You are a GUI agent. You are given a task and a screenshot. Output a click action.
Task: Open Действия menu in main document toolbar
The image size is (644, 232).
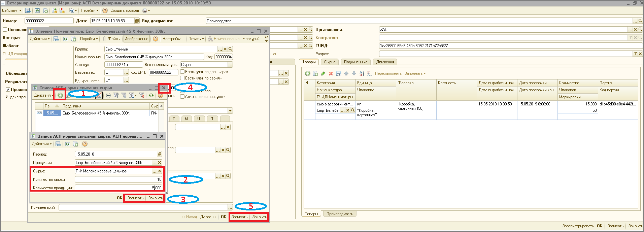pyautogui.click(x=11, y=10)
